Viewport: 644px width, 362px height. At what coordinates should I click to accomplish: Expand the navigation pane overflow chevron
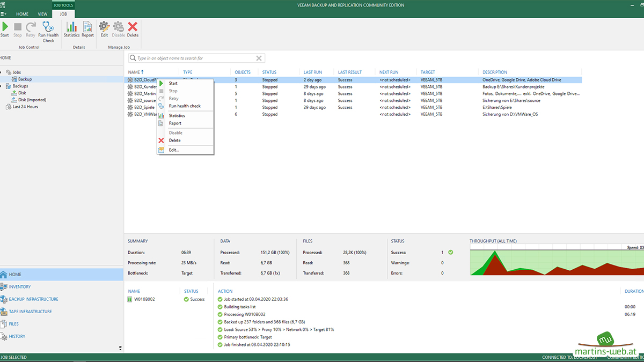[x=120, y=348]
